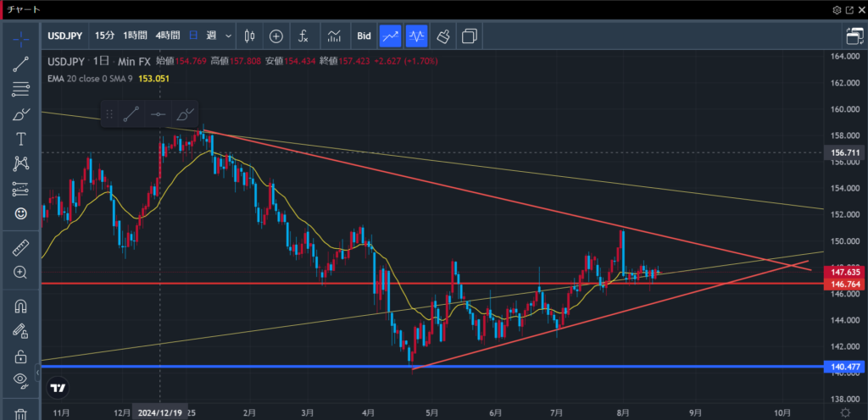Select brush tool in floating toolbar

[186, 114]
